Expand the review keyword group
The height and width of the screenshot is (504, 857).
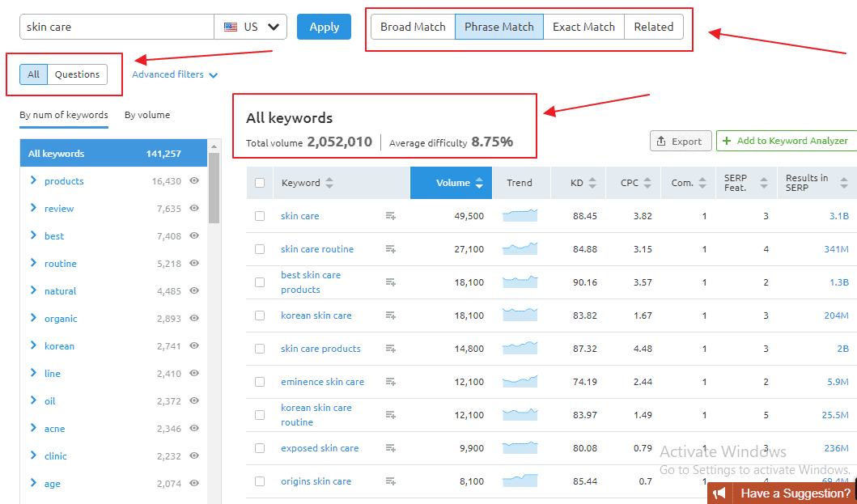33,209
